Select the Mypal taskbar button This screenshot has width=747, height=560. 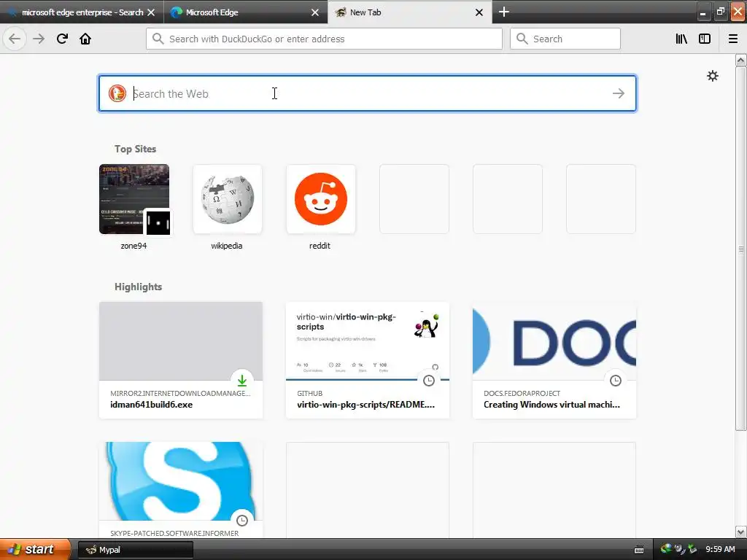point(135,550)
